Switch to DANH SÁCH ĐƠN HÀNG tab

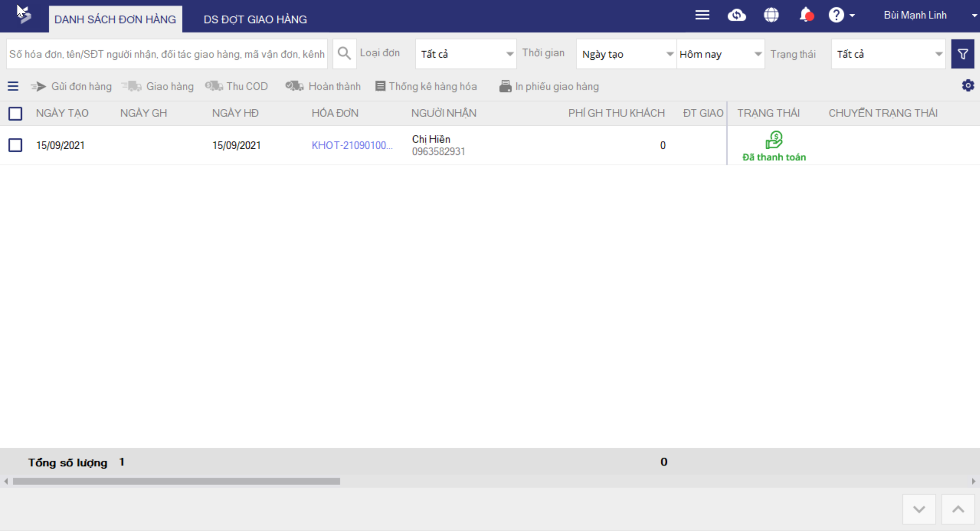pyautogui.click(x=115, y=19)
